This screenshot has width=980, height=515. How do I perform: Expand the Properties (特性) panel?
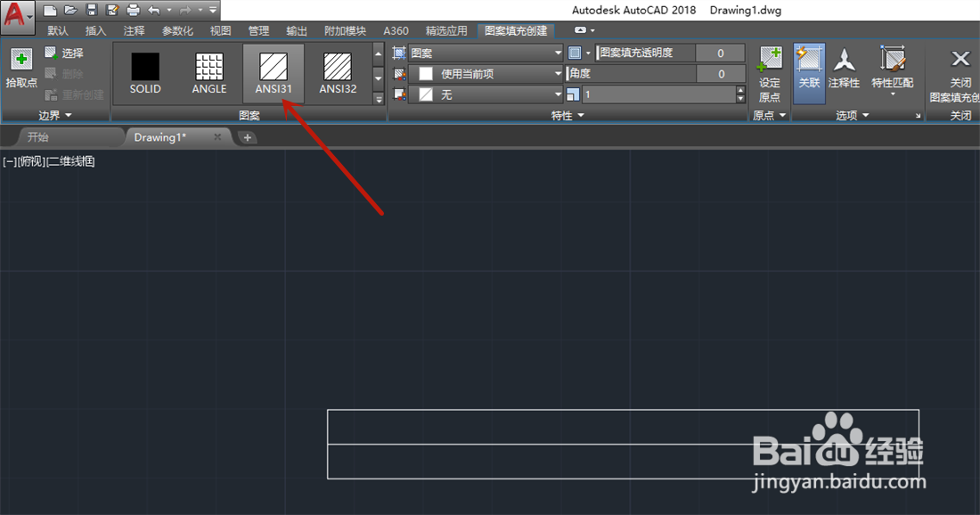[568, 115]
